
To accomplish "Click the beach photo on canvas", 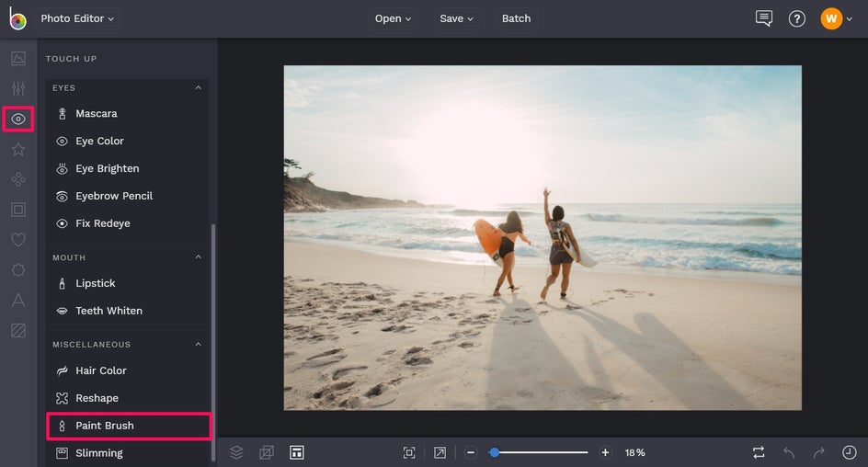I will [x=542, y=237].
